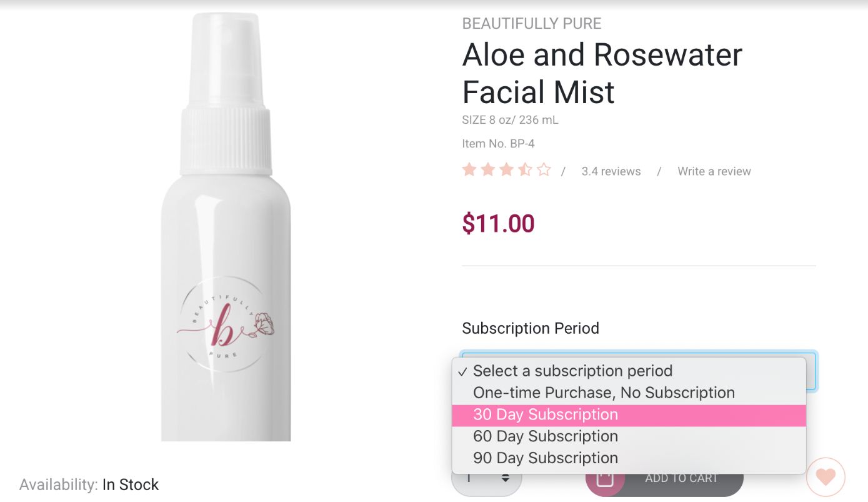Select One-time Purchase, No Subscription
Viewport: 868px width, 502px height.
[604, 393]
